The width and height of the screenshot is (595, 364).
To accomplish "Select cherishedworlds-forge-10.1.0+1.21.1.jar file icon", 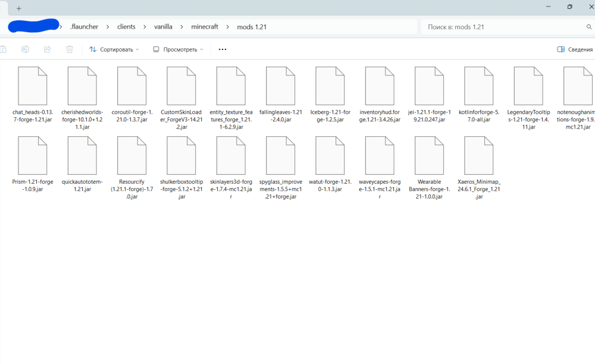I will [82, 86].
